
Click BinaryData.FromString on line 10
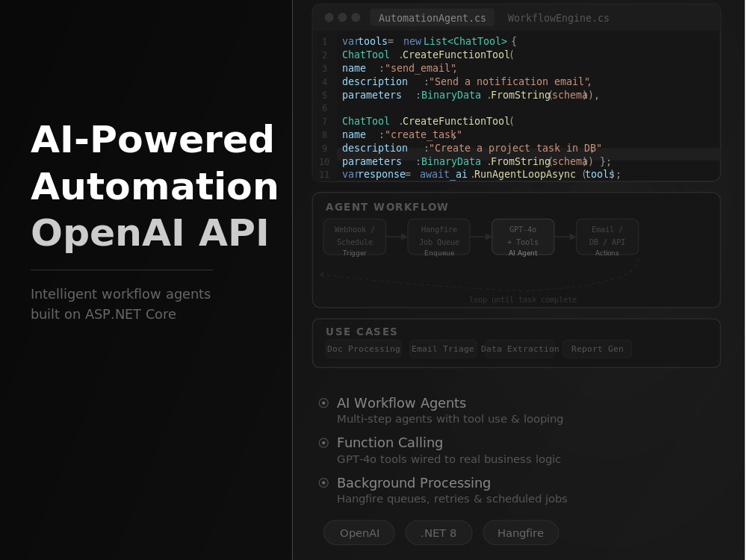[x=486, y=161]
